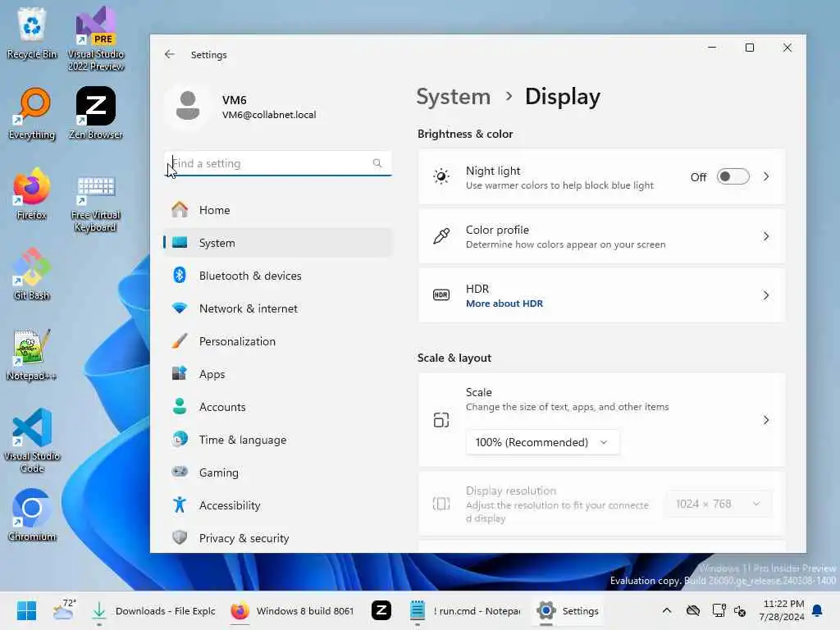Select System in Settings sidebar
The height and width of the screenshot is (630, 840).
pyautogui.click(x=278, y=243)
